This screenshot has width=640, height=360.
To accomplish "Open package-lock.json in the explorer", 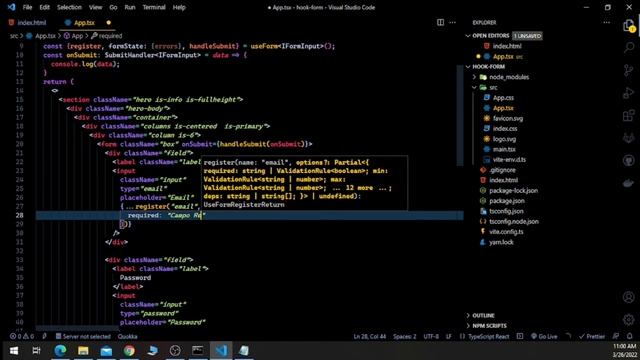I will (513, 191).
